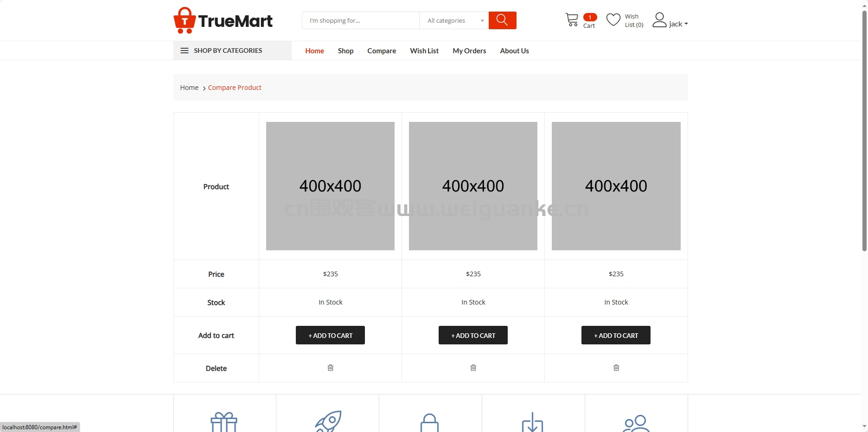This screenshot has width=868, height=432.
Task: Click the third product's $235 price
Action: 616,274
